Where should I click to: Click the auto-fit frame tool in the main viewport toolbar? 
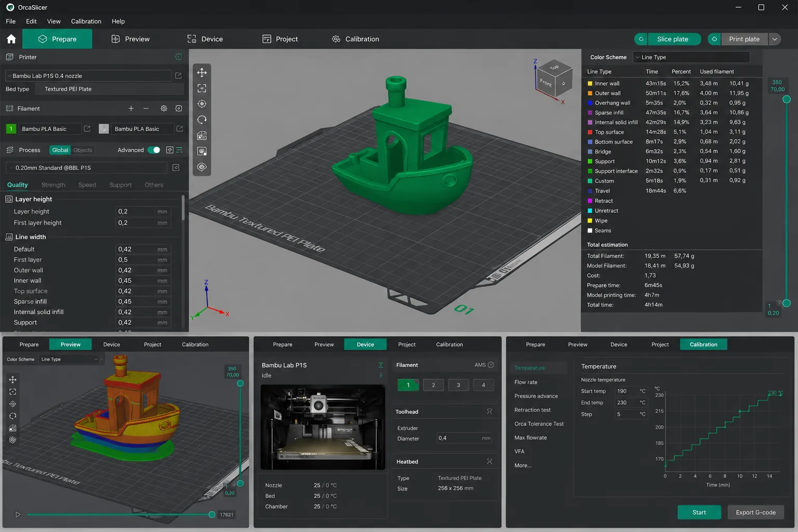(x=202, y=88)
